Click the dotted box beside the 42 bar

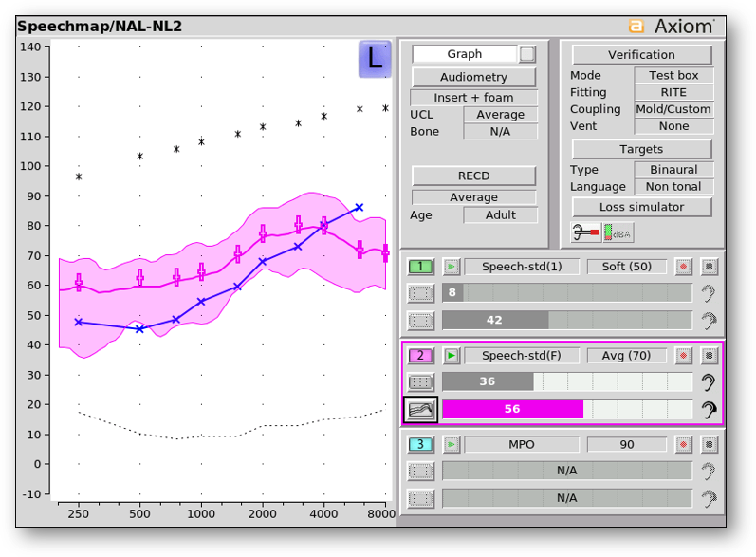tap(420, 321)
